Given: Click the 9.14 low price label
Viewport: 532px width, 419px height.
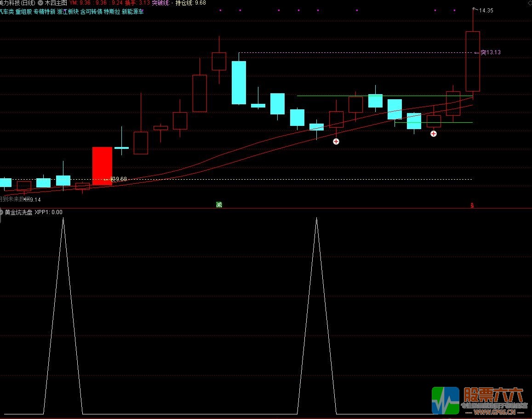Looking at the screenshot, I should coord(35,200).
